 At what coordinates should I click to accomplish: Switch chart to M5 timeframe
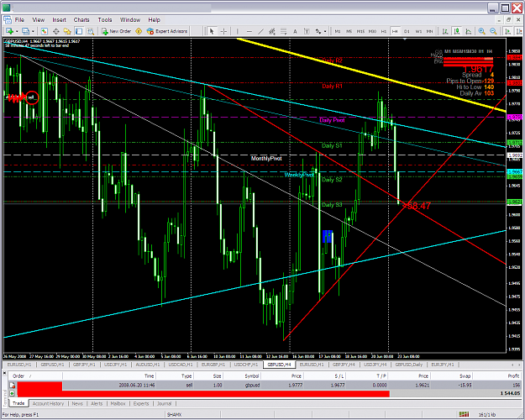[x=349, y=31]
